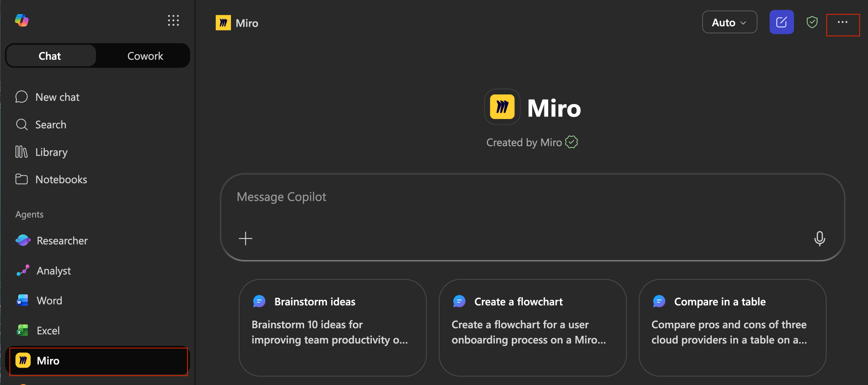Open the Researcher agent
The image size is (868, 385).
click(x=98, y=241)
